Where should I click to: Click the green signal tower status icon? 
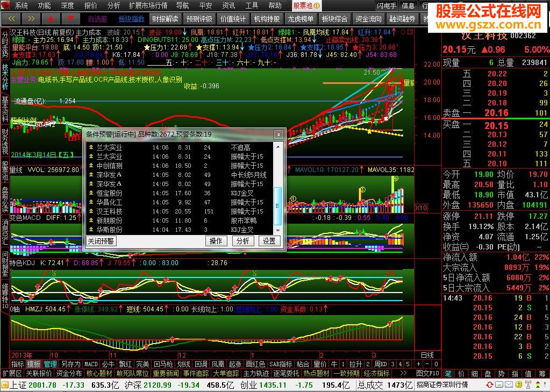click(x=527, y=385)
